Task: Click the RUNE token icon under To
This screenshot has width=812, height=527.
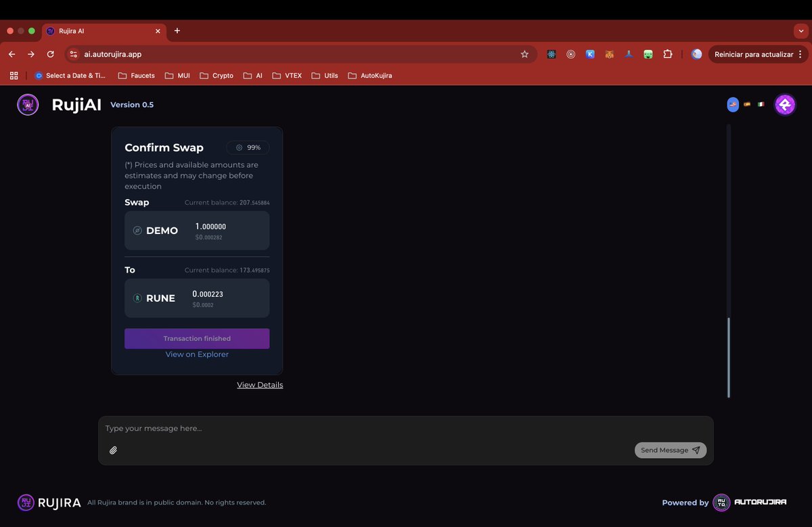Action: pos(138,298)
